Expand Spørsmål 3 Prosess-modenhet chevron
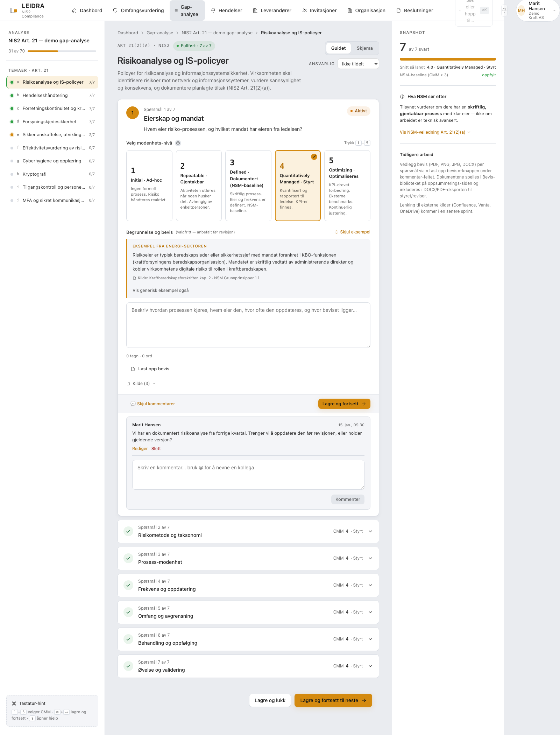560x735 pixels. point(370,558)
